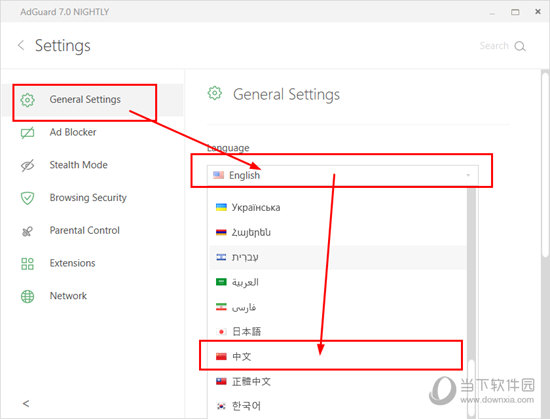550x419 pixels.
Task: Click the search magnifier icon
Action: click(520, 46)
